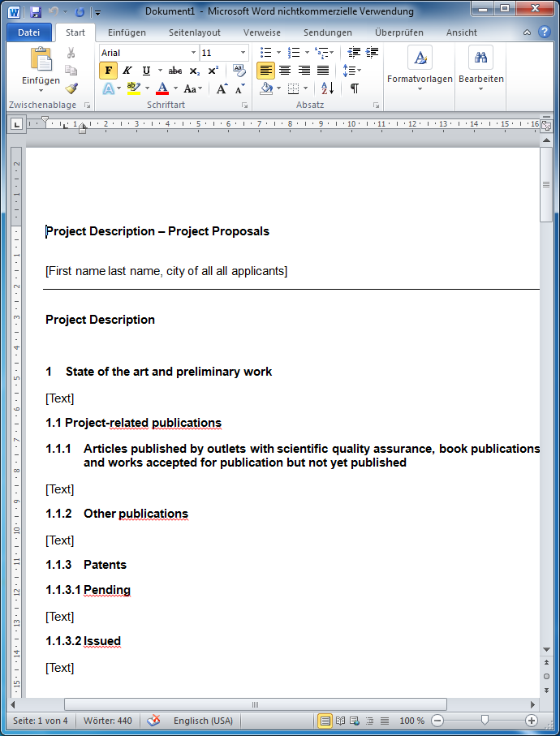Center align text icon
560x736 pixels.
[x=284, y=71]
